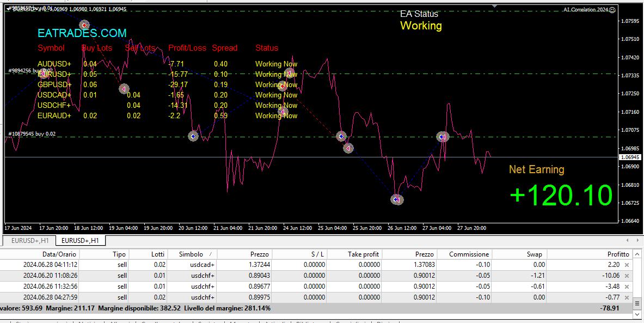Click the current price label 1.06945 on axis
The height and width of the screenshot is (323, 644).
(630, 157)
